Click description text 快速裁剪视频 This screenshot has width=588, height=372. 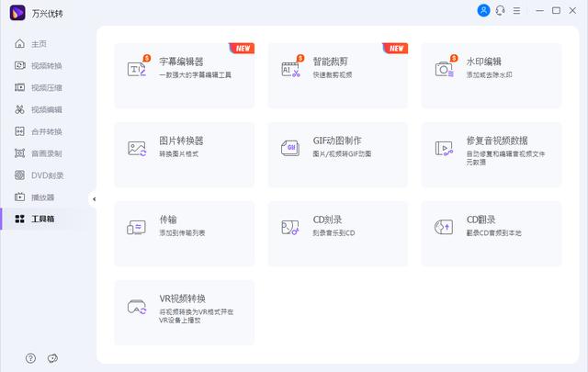[333, 74]
